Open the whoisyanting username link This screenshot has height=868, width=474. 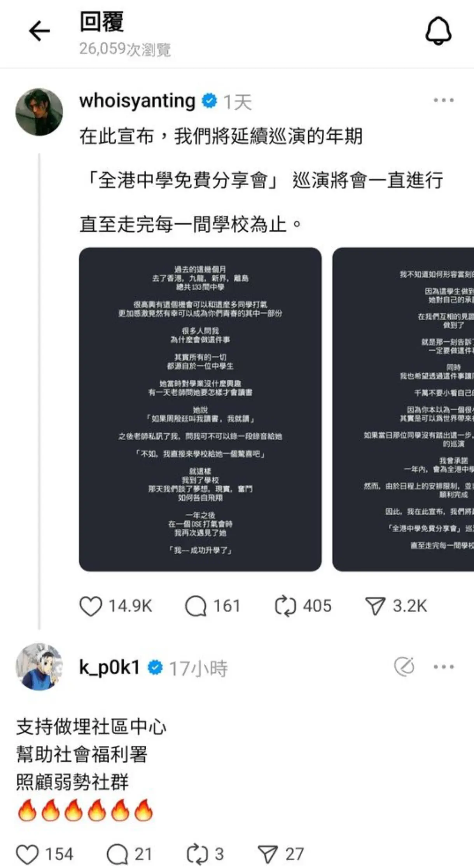click(137, 101)
